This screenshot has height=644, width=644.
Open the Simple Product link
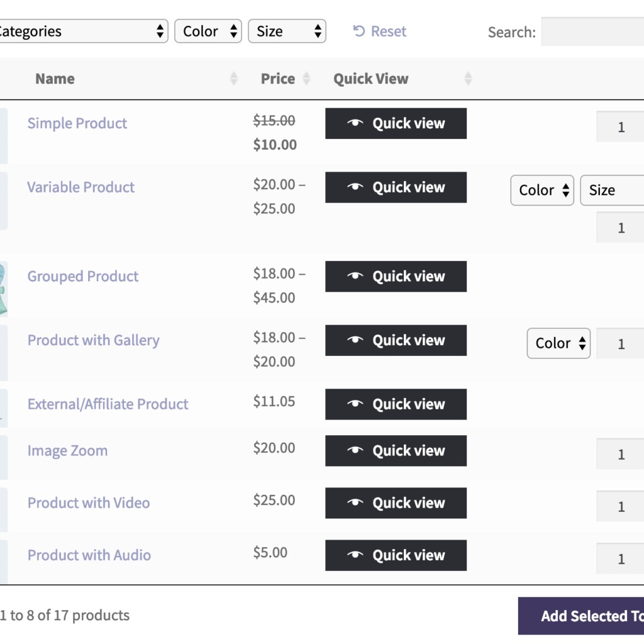77,123
